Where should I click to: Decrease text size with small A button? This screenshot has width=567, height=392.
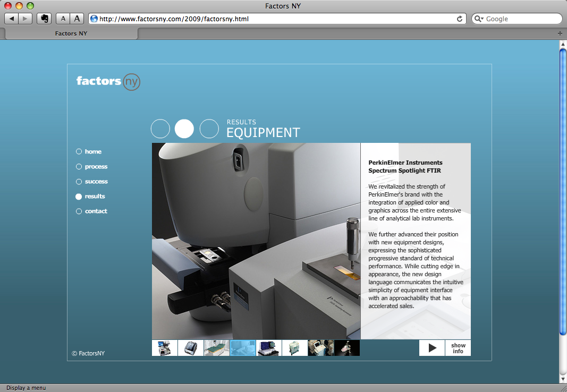[63, 19]
